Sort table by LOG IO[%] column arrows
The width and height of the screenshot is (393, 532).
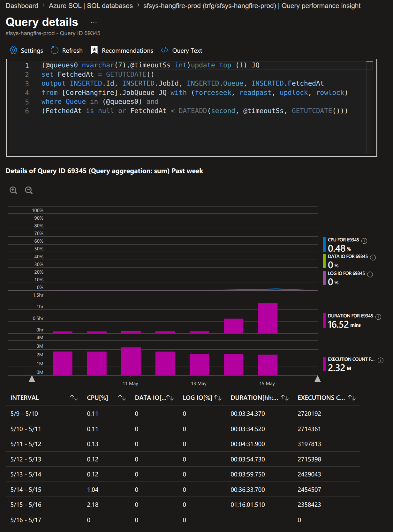point(218,398)
